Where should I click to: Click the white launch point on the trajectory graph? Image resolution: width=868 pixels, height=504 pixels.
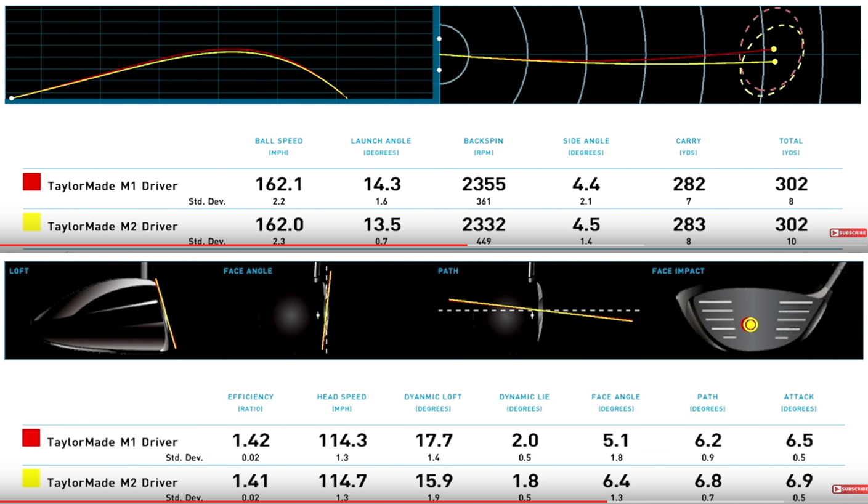pyautogui.click(x=11, y=98)
